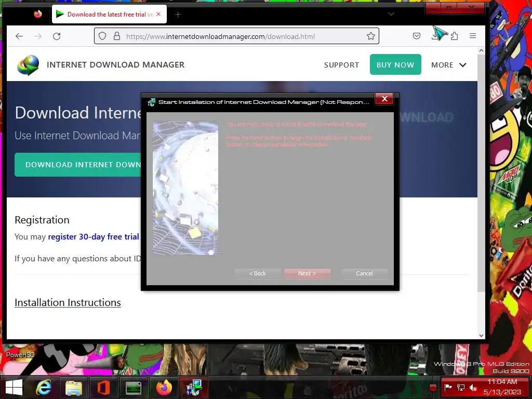Screen dimensions: 532x399
Task: Open Microsoft Office from taskbar
Action: pos(103,387)
